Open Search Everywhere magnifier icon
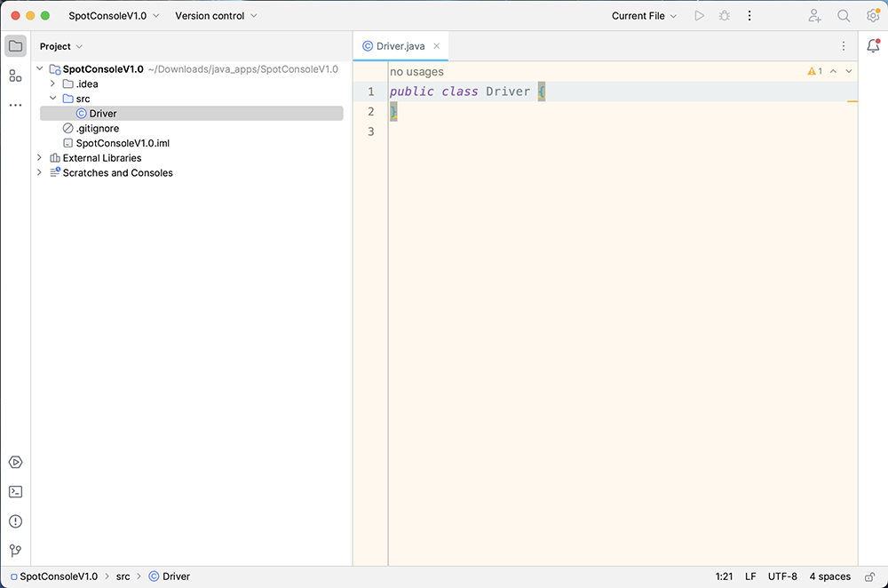888x588 pixels. (x=844, y=16)
